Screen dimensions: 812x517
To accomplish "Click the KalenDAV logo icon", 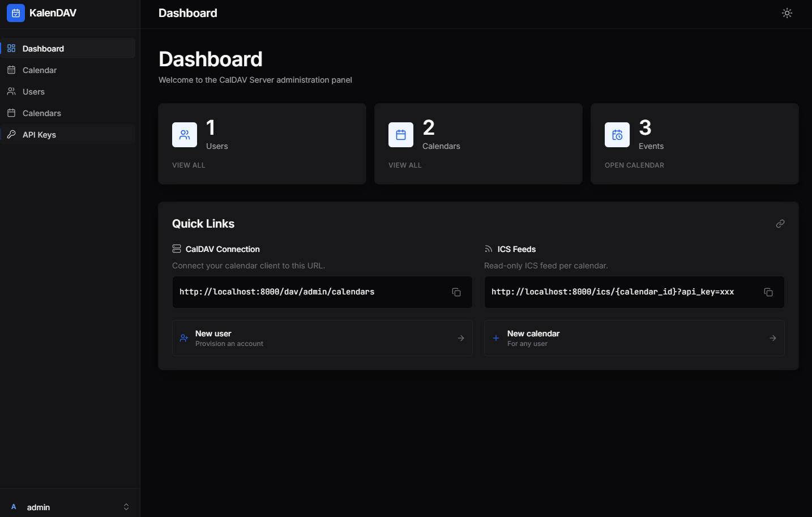I will (16, 13).
